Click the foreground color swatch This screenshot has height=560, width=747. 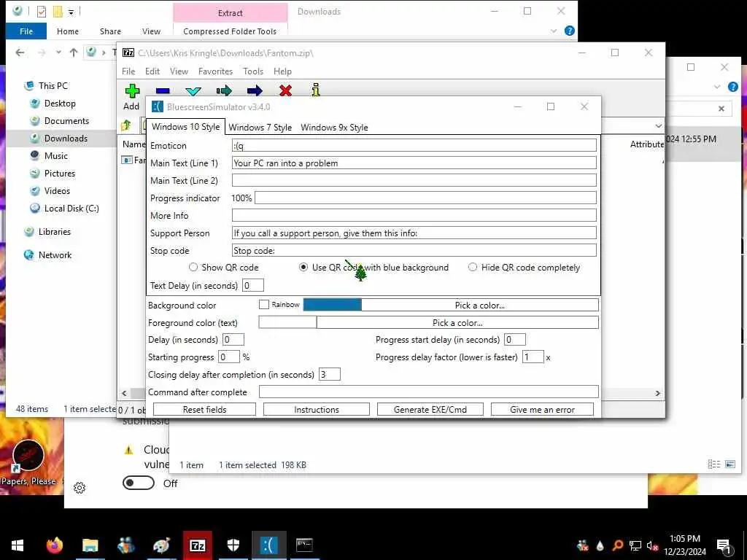tap(287, 323)
